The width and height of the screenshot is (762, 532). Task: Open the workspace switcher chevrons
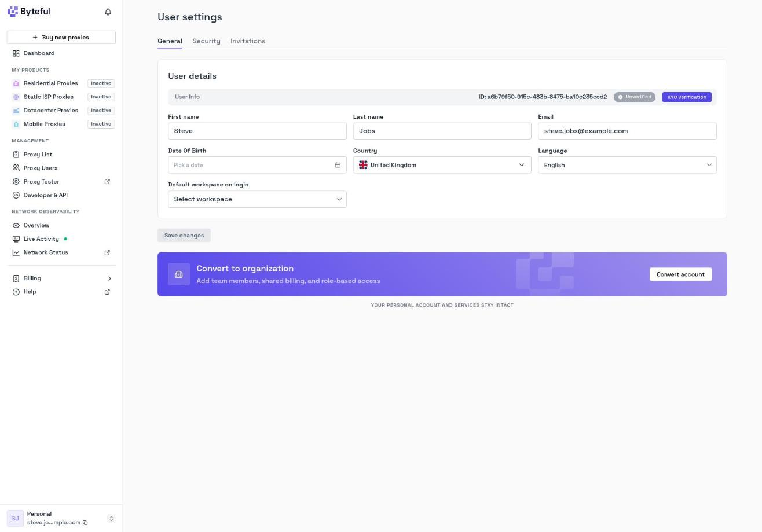(x=111, y=519)
